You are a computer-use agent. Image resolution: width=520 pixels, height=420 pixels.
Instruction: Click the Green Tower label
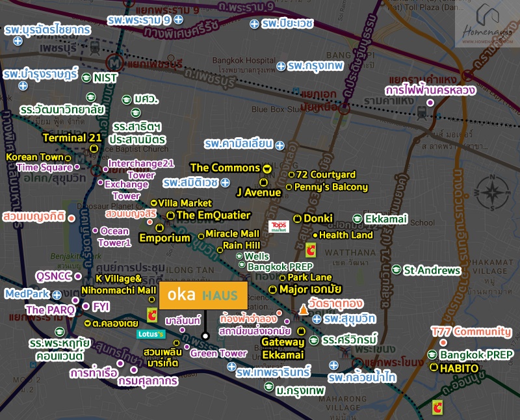pyautogui.click(x=218, y=353)
